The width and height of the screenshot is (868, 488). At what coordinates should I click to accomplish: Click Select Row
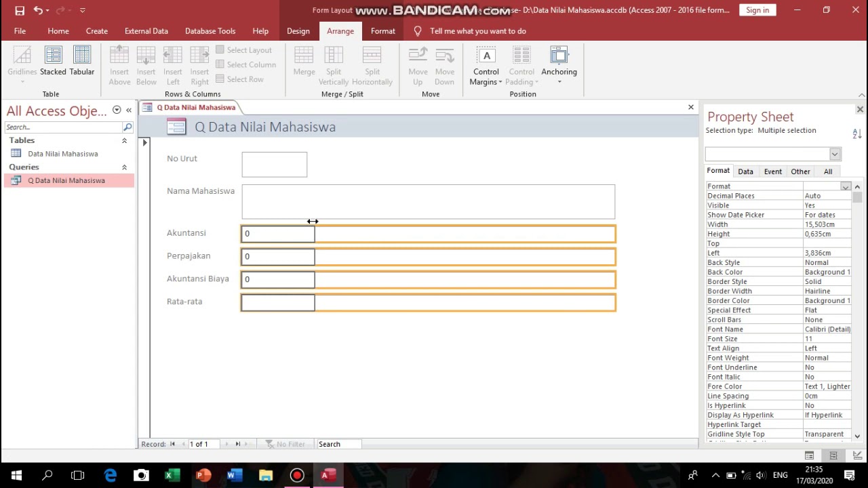239,79
